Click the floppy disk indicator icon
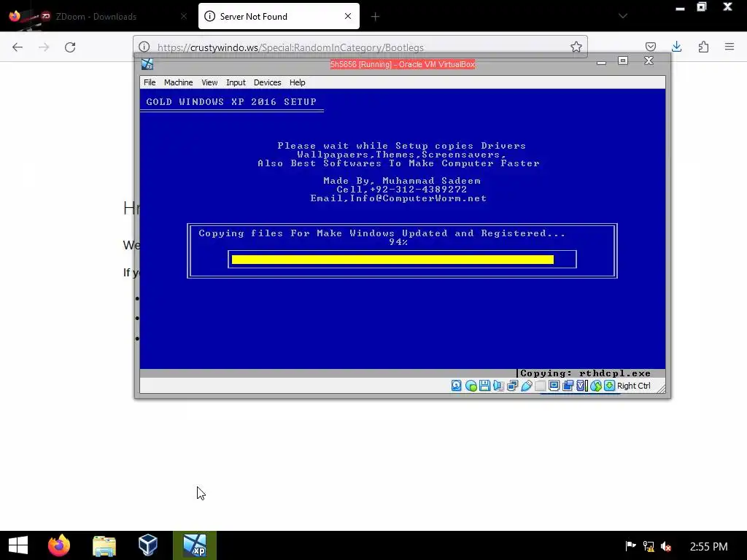 click(485, 386)
